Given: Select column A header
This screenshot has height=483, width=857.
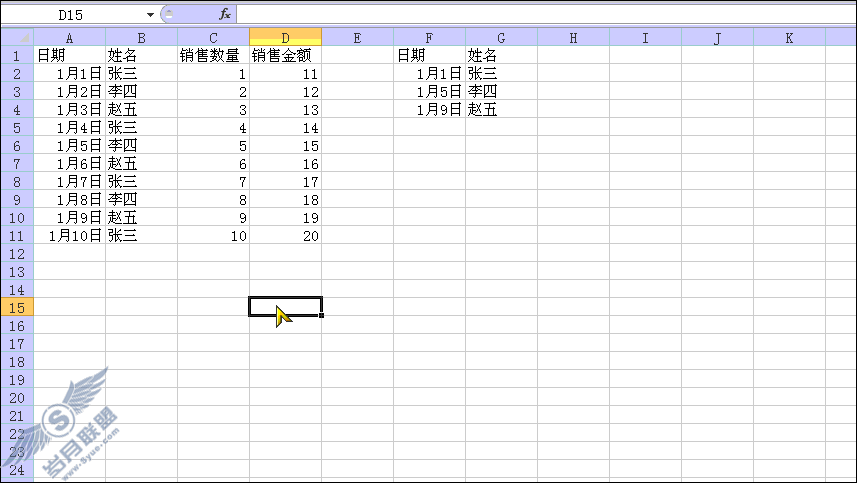Looking at the screenshot, I should pos(69,38).
